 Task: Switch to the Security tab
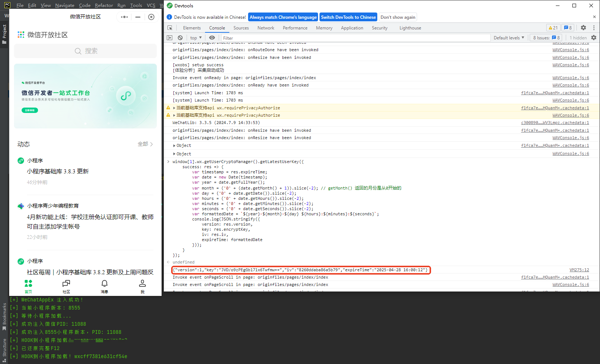tap(380, 28)
